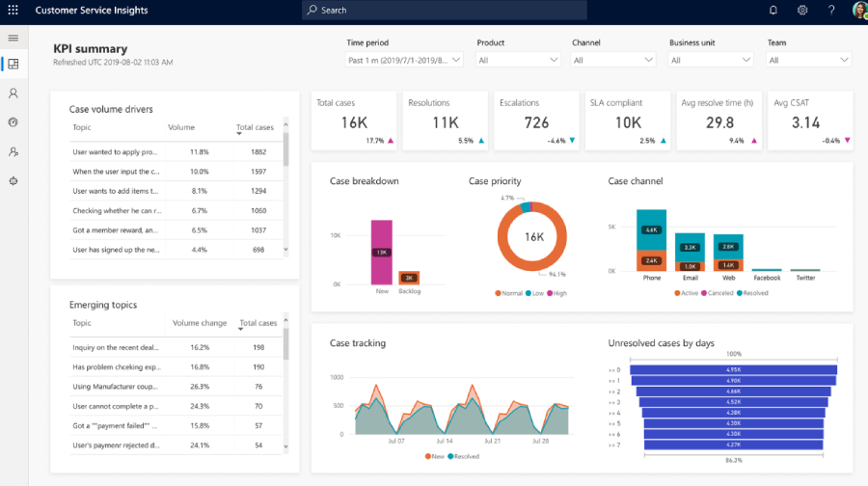Toggle New legend in Case tracking
The image size is (868, 486).
(x=435, y=457)
